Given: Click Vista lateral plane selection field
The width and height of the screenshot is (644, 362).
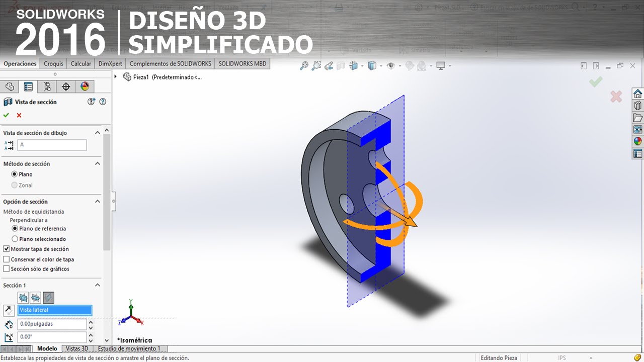Looking at the screenshot, I should point(55,310).
